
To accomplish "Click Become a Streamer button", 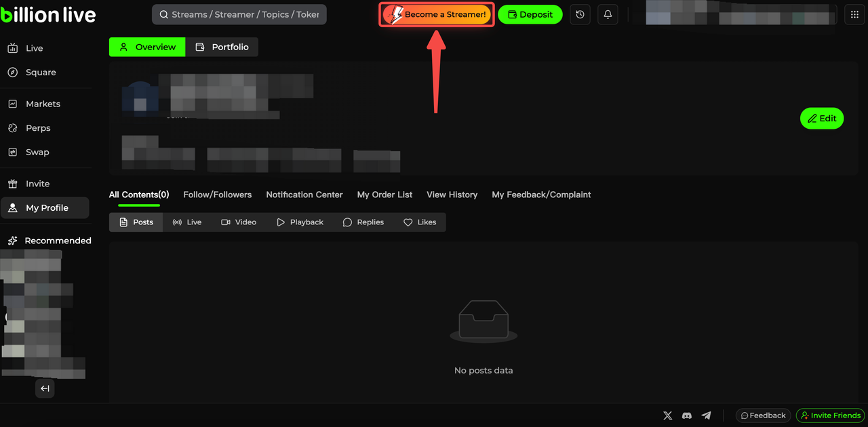I will coord(436,14).
